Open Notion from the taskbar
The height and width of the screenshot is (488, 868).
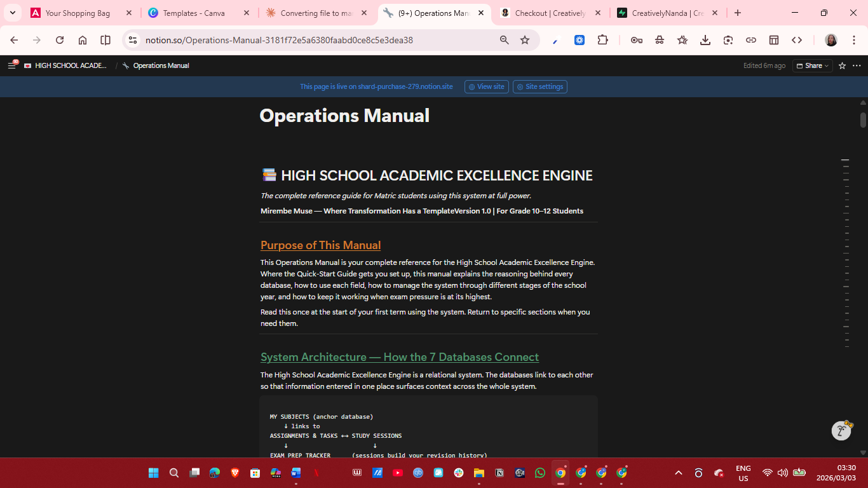[x=499, y=472]
